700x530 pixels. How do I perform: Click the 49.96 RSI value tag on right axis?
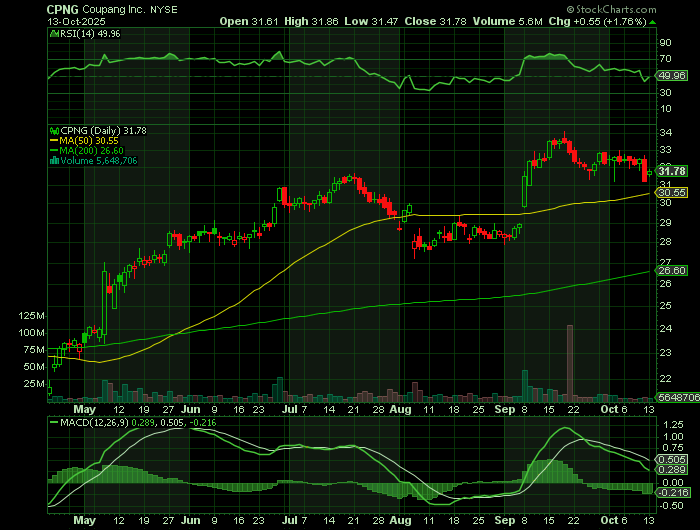(x=672, y=75)
